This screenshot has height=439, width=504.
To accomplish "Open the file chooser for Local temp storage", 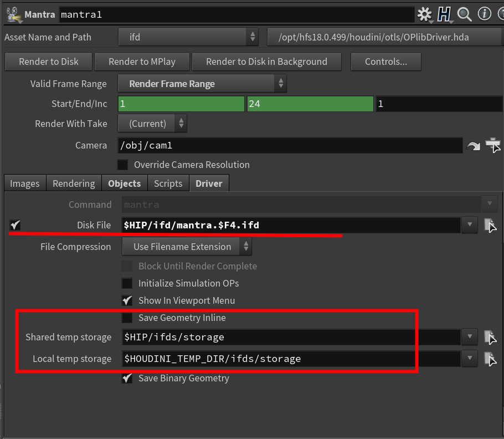I will pyautogui.click(x=490, y=359).
